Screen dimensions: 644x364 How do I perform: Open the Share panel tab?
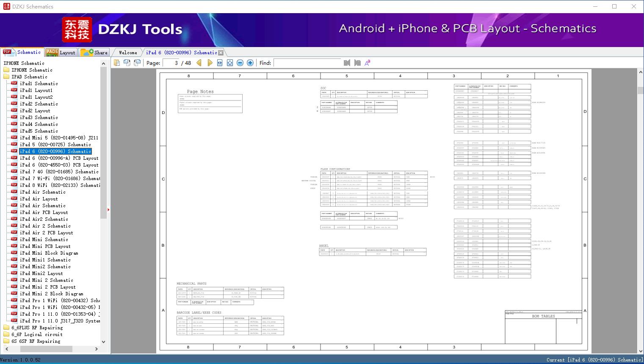point(94,53)
